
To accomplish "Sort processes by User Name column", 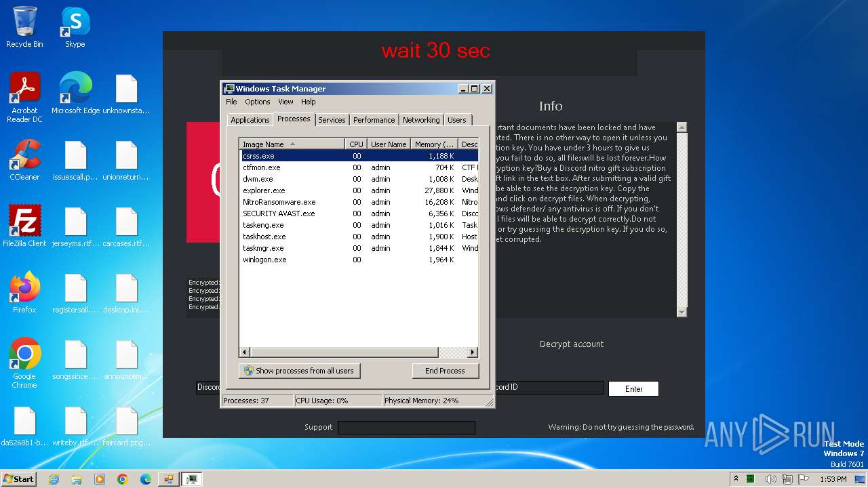I will (x=389, y=144).
